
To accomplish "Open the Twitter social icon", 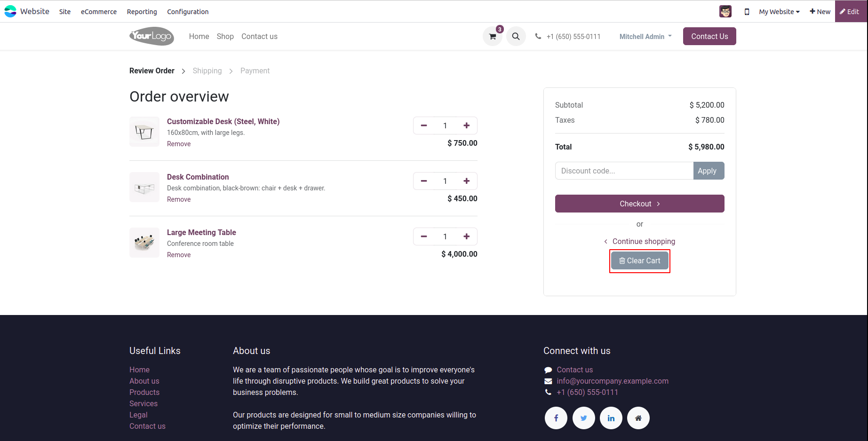I will [584, 418].
